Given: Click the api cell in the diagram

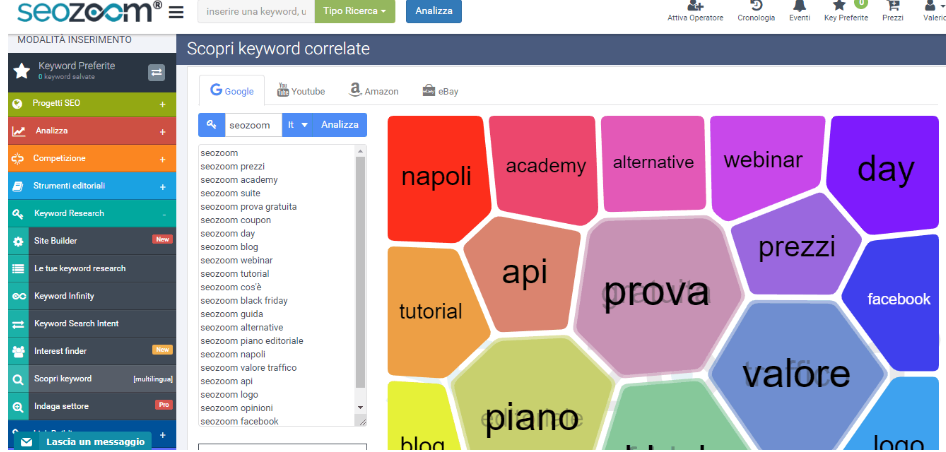Looking at the screenshot, I should [524, 272].
